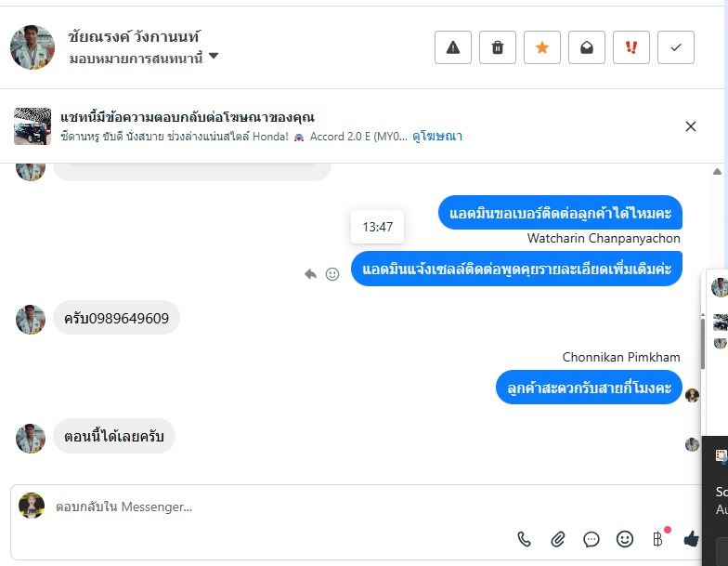Flag conversation with red exclamation marks
The height and width of the screenshot is (566, 728).
[x=631, y=47]
